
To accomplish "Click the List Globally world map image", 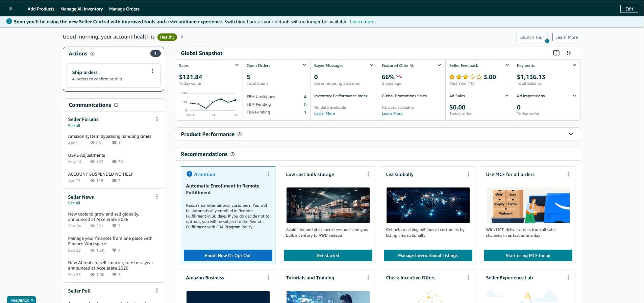I will click(x=428, y=205).
